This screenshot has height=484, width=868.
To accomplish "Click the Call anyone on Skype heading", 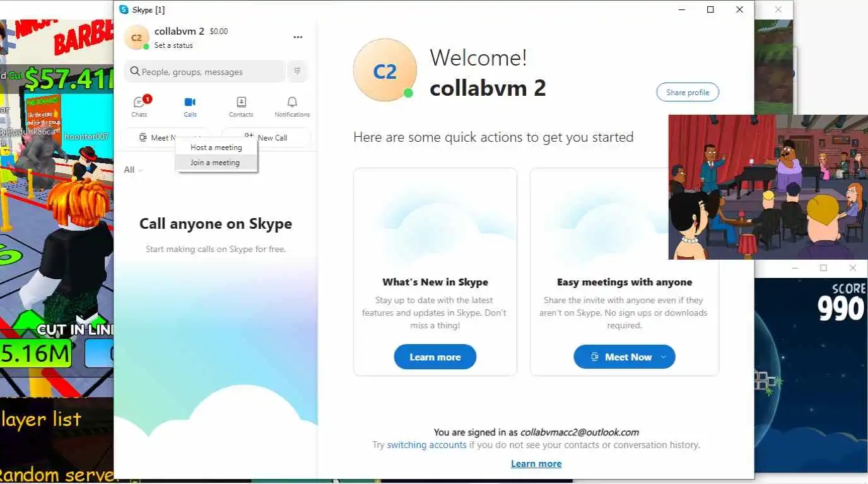I will (x=216, y=224).
